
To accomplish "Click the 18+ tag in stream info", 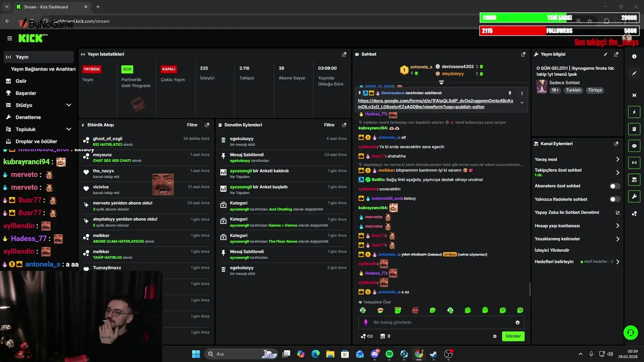I will click(555, 90).
